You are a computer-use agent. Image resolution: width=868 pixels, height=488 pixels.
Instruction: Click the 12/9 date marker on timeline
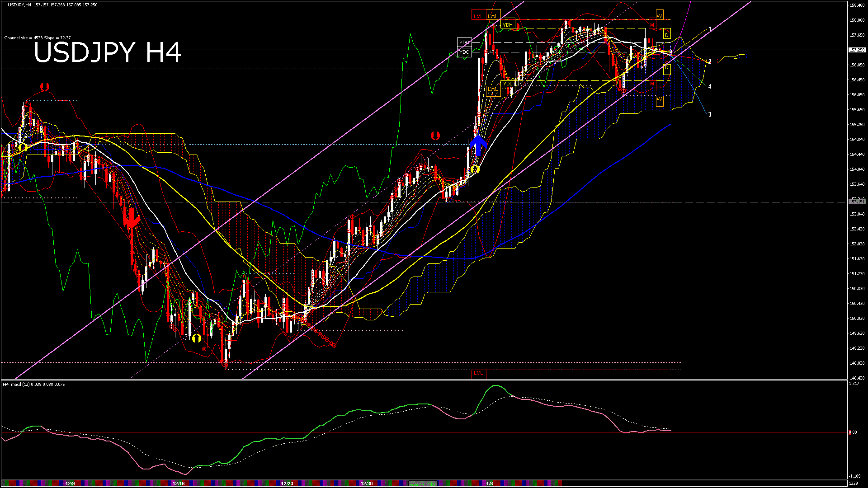70,483
